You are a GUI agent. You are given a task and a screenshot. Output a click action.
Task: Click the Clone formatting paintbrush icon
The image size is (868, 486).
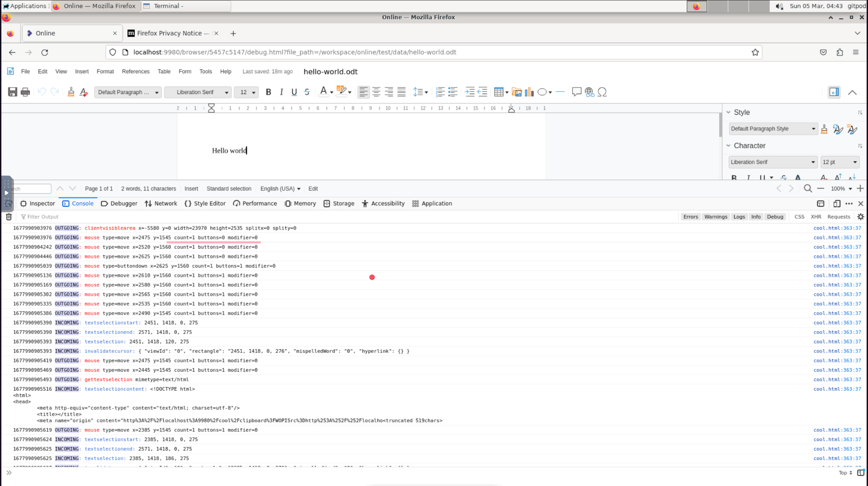point(71,92)
